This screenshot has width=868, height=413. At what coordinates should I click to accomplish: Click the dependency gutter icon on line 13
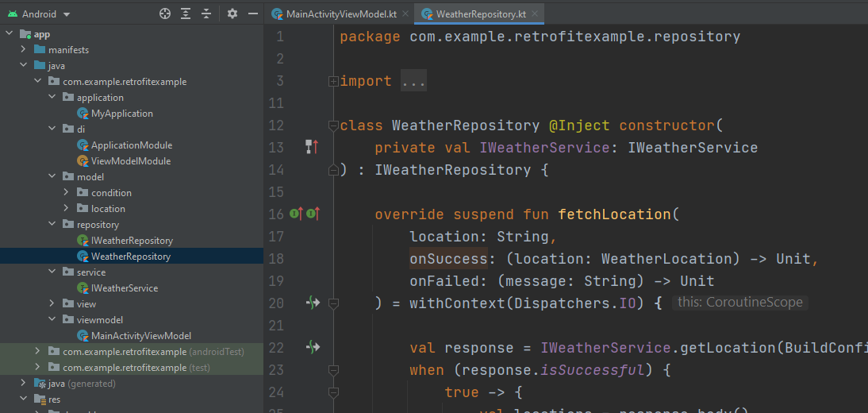pyautogui.click(x=313, y=147)
